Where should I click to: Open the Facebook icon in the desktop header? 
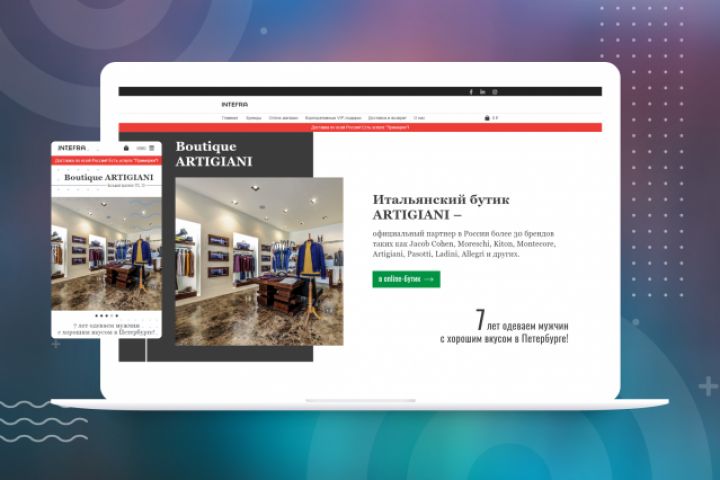tap(471, 92)
